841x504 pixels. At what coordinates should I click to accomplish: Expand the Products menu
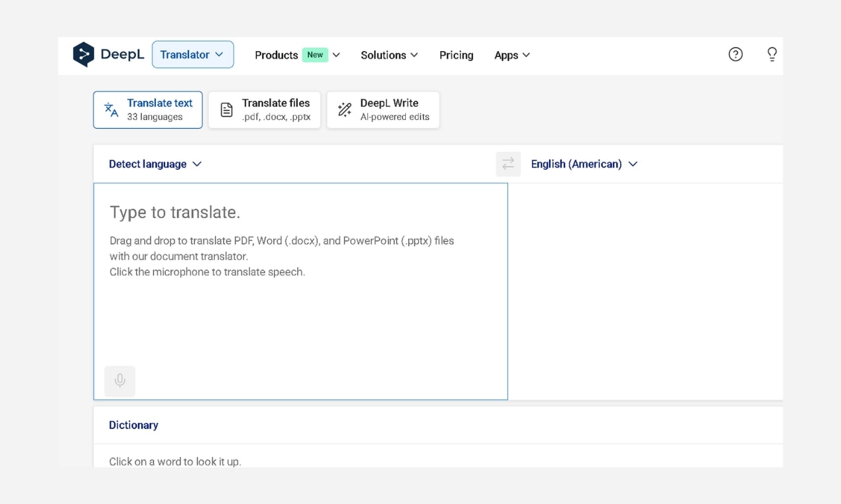(x=298, y=55)
